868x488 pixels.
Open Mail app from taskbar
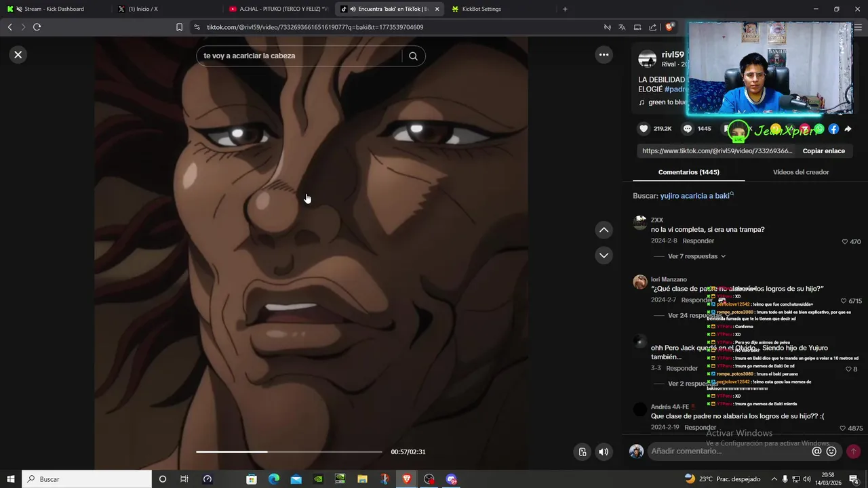(296, 479)
